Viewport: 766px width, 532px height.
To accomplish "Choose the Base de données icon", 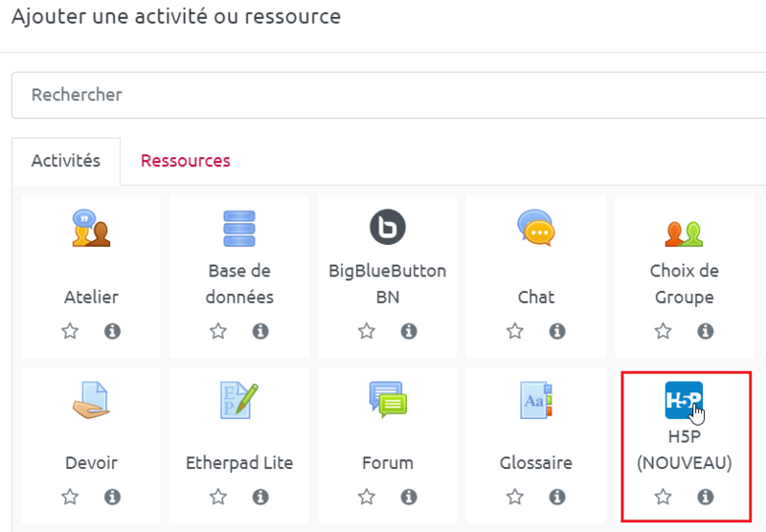I will coord(239,229).
